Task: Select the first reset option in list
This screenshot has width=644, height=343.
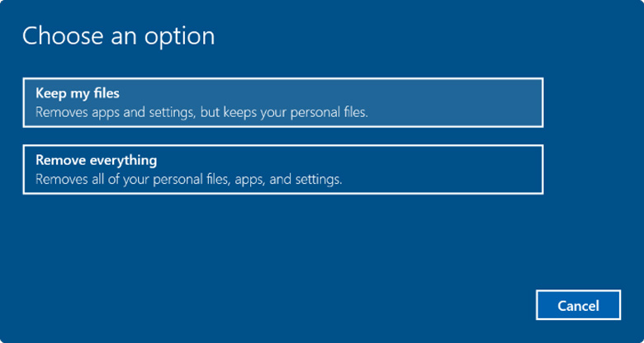Action: tap(282, 102)
